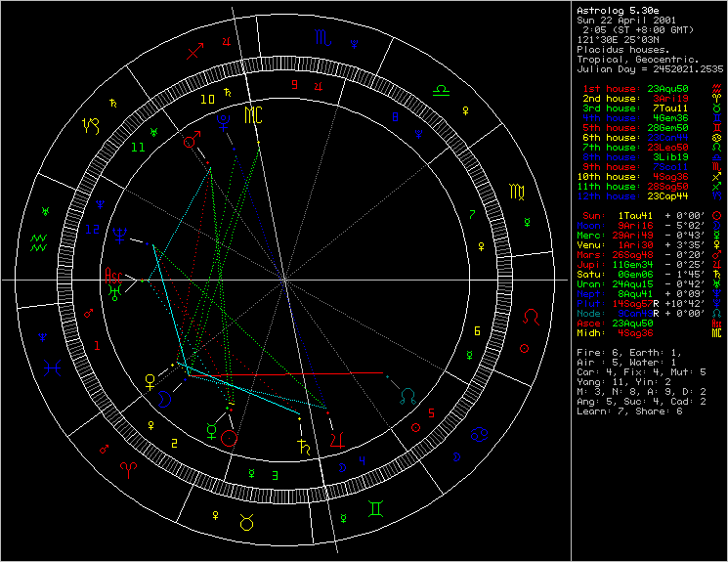Select the Jupiter glyph inside the chart wheel
The width and height of the screenshot is (728, 562).
click(338, 437)
